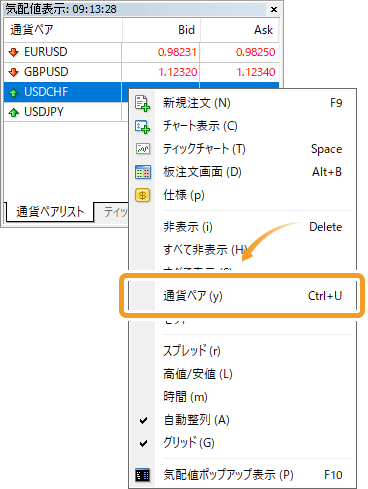368x489 pixels.
Task: Click the Depth of Market (板注文画面) icon
Action: point(143,172)
